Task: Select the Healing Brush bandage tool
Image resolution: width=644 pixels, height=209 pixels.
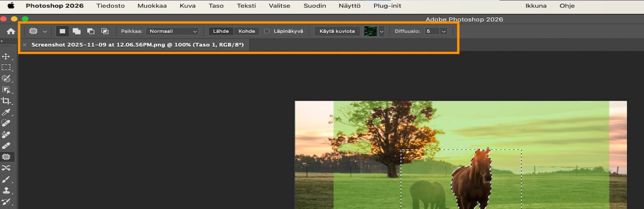Action: tap(6, 146)
